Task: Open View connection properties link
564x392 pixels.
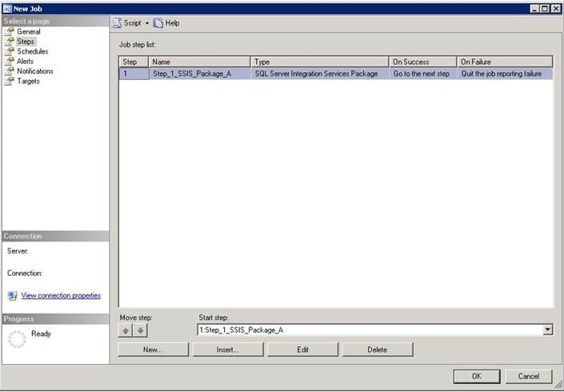Action: (x=61, y=296)
